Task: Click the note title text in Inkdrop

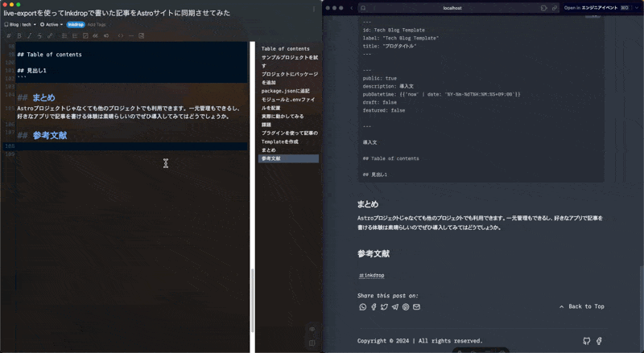Action: point(117,13)
